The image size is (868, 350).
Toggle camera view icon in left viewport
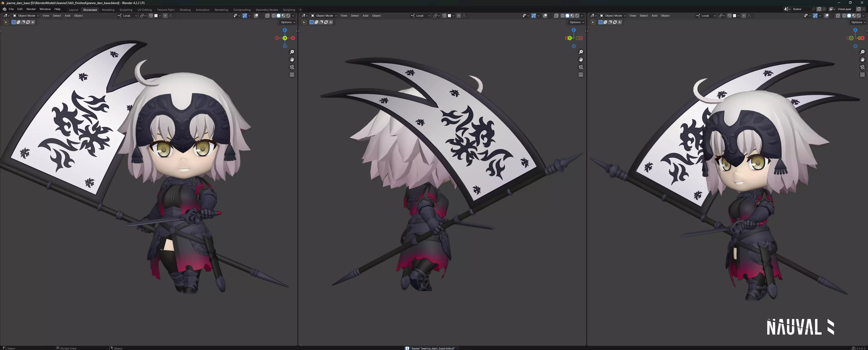pos(292,67)
